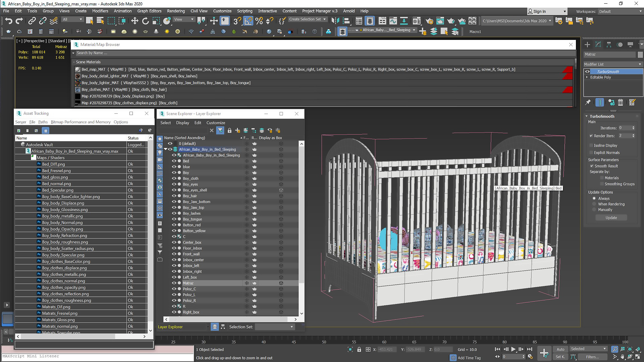This screenshot has width=644, height=362.
Task: Open the Modifiers menu
Action: (100, 11)
